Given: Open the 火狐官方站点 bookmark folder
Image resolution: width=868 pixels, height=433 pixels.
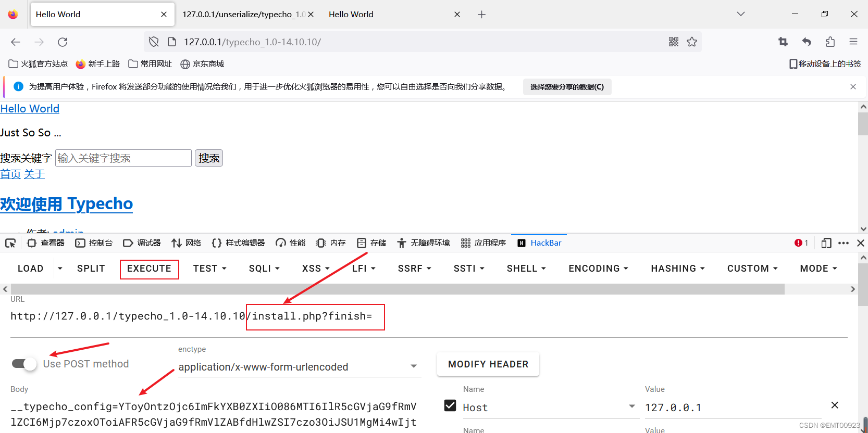Looking at the screenshot, I should coord(38,64).
